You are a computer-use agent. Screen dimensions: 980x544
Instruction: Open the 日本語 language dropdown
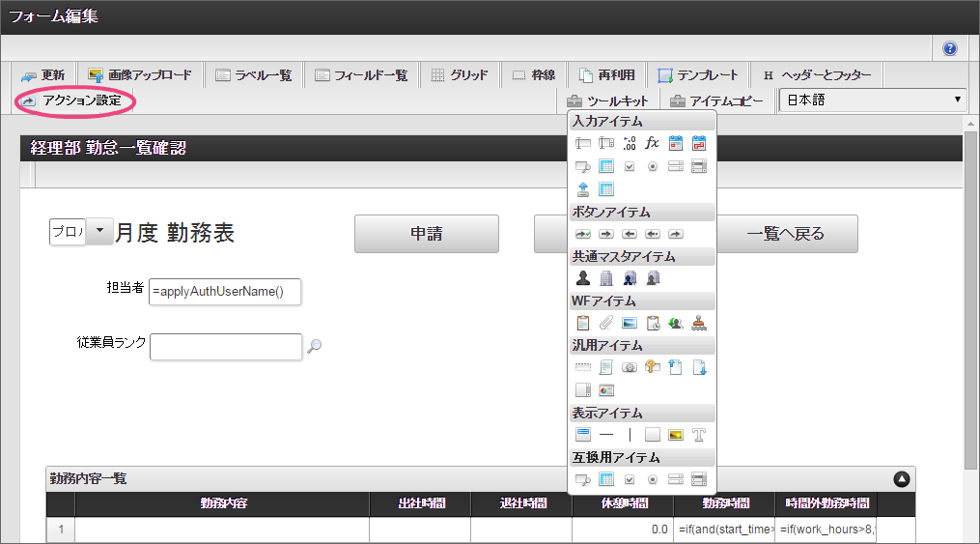coord(873,100)
